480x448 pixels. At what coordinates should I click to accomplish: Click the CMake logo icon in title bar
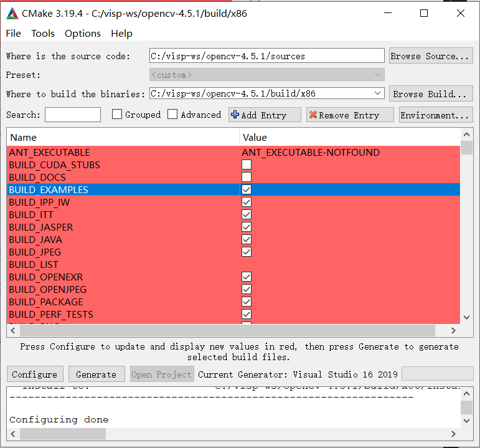click(x=12, y=13)
